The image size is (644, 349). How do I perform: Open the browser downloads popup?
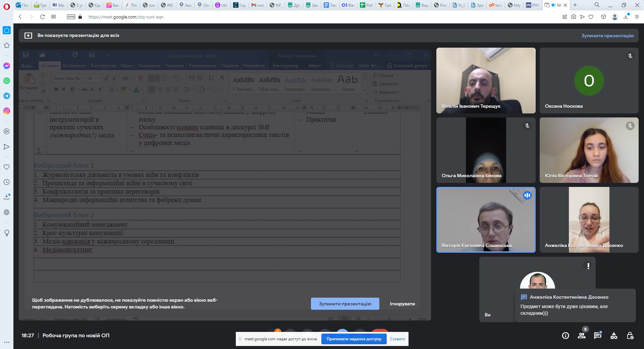pos(626,17)
